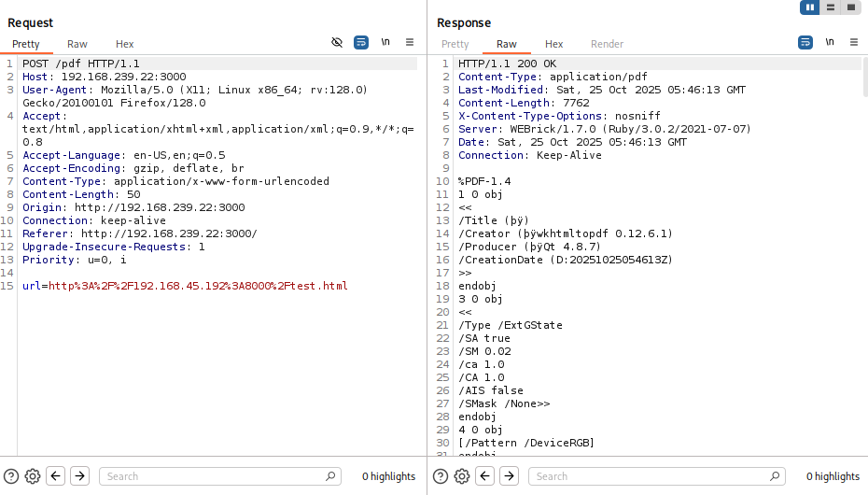Go to next match in request search
The image size is (868, 495).
(x=80, y=476)
